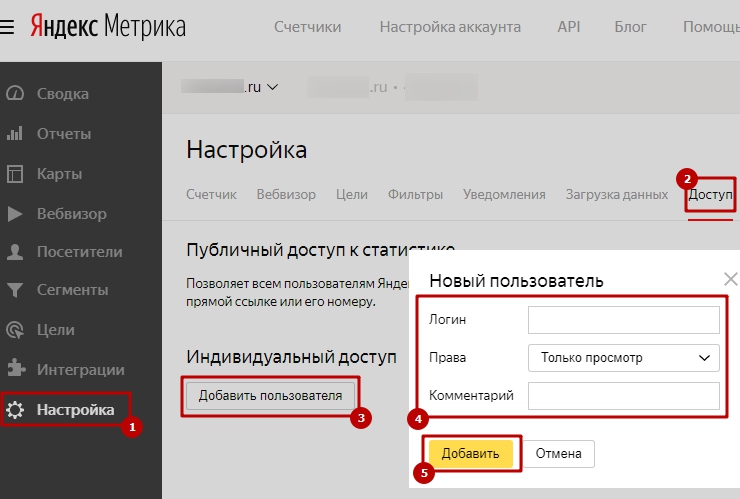Viewport: 740px width, 499px height.
Task: Click the Карты layout icon
Action: point(15,174)
